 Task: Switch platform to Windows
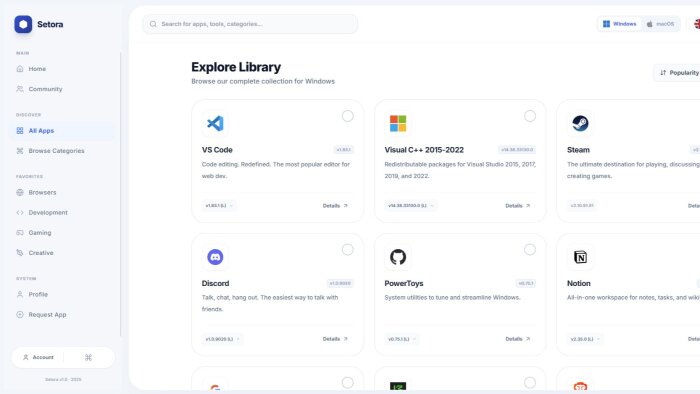point(620,24)
